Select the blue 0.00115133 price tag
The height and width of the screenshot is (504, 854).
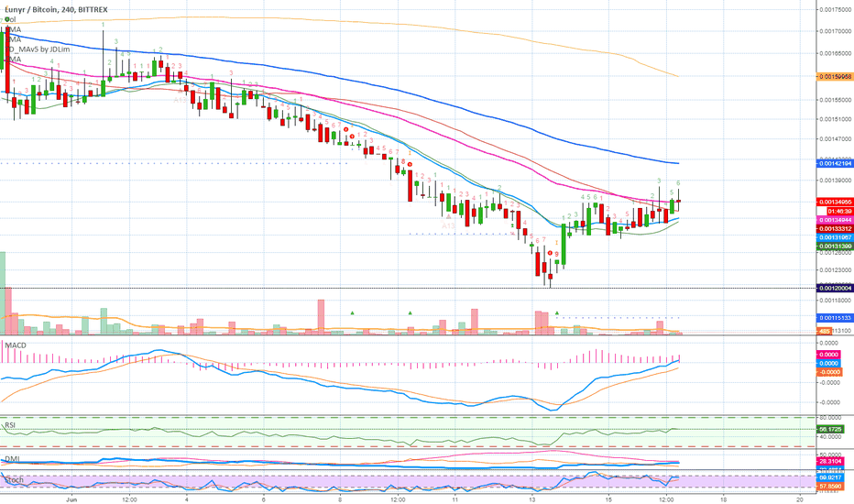click(835, 318)
